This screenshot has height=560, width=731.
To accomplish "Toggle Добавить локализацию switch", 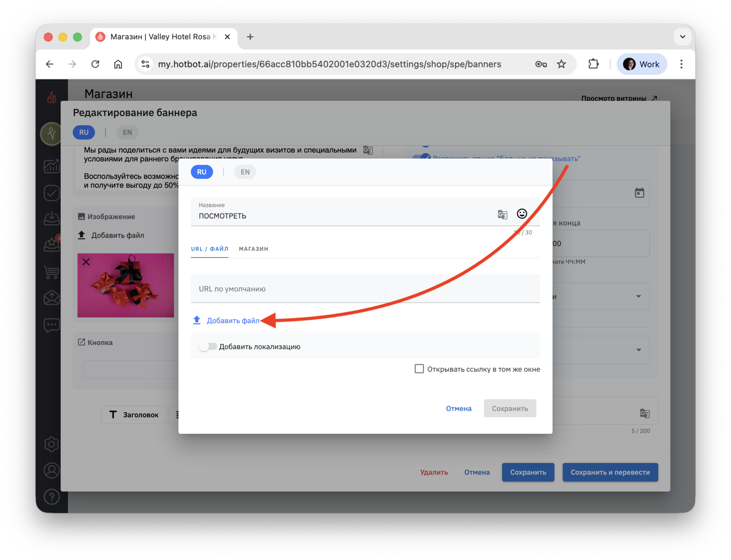I will tap(208, 347).
